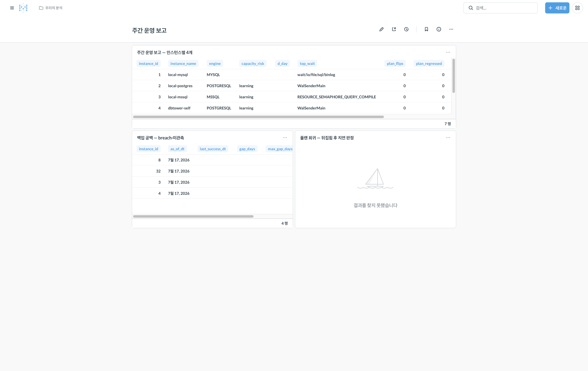Open the dashboard more options ellipsis
Image resolution: width=588 pixels, height=371 pixels.
point(451,29)
